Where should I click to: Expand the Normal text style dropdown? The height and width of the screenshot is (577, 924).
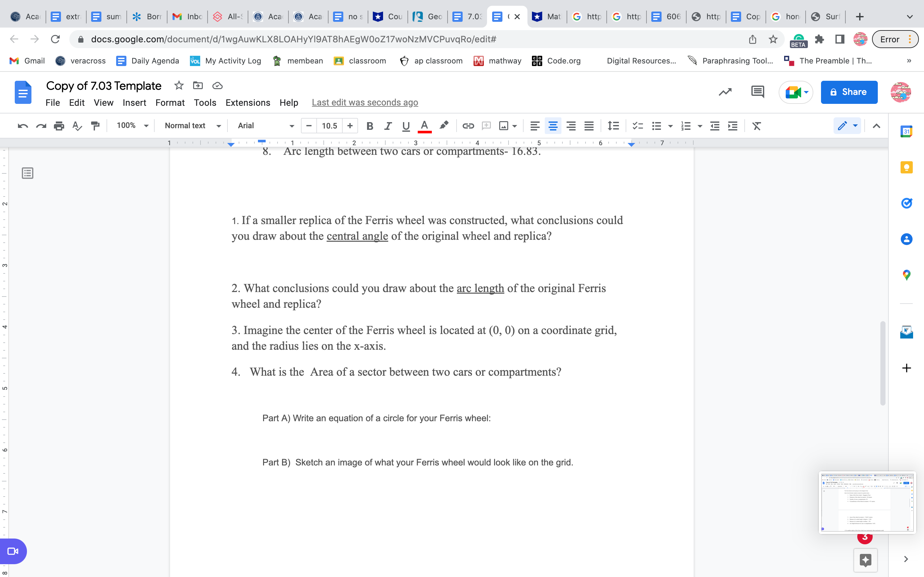point(193,126)
